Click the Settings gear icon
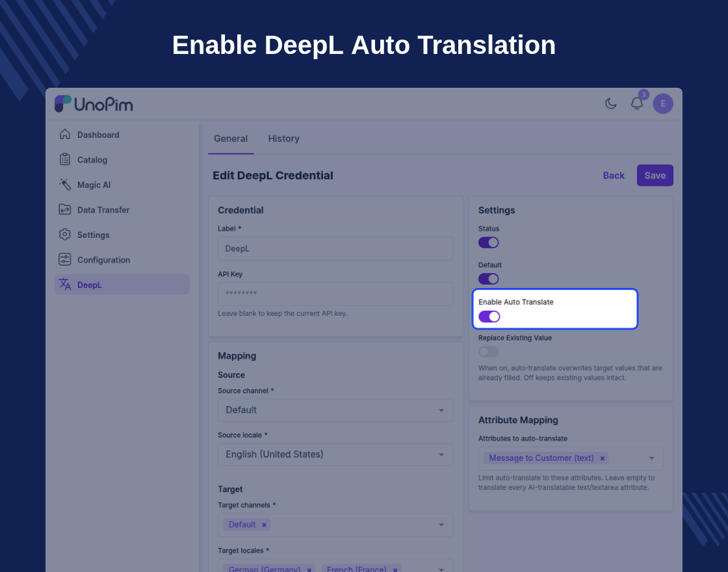 point(65,235)
